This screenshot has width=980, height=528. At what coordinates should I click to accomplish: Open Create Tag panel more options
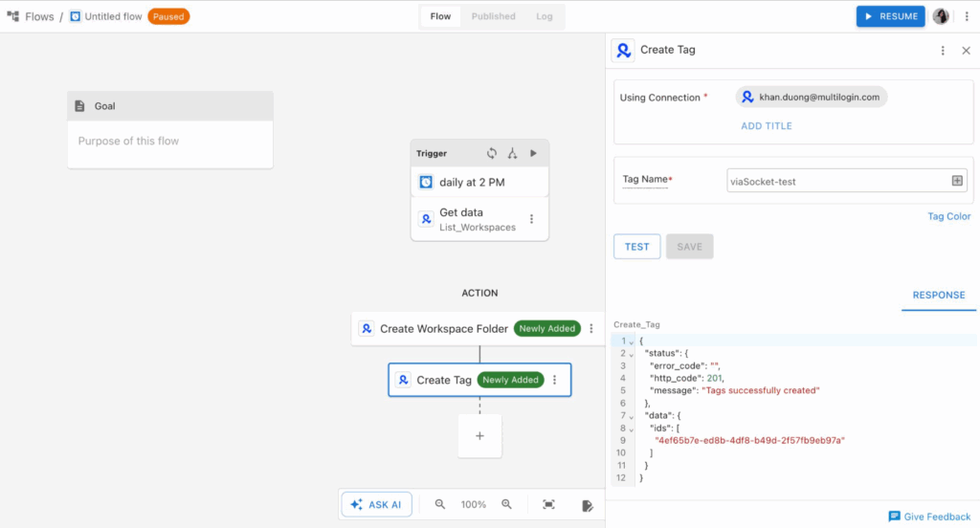[x=943, y=51]
